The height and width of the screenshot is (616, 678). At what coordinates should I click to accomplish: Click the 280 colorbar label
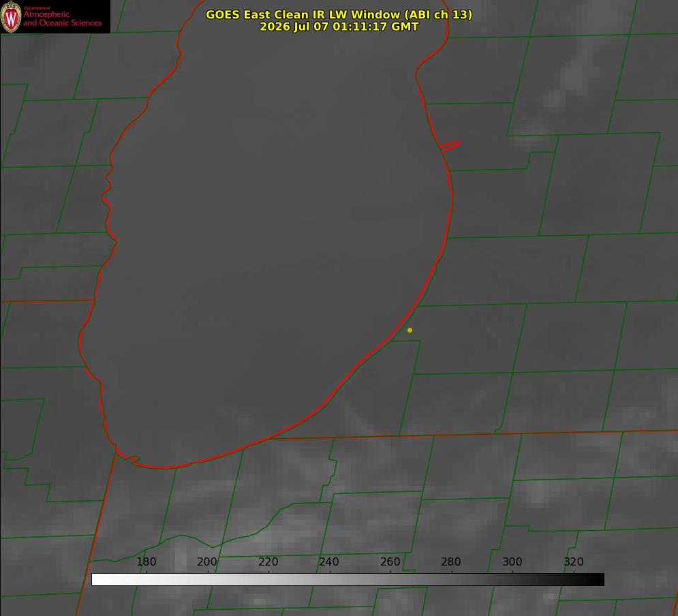tap(451, 561)
